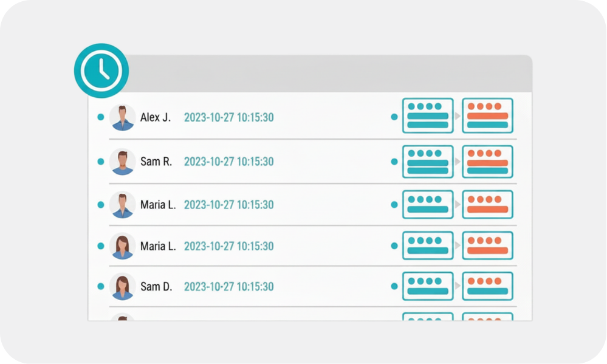Click the arrow between Sam D.'s versions

coord(458,286)
